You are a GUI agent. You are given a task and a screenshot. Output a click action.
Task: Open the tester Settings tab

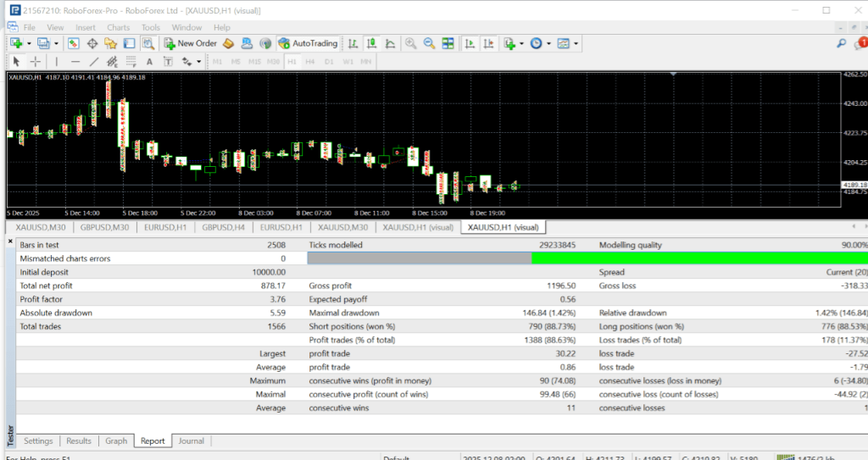38,441
